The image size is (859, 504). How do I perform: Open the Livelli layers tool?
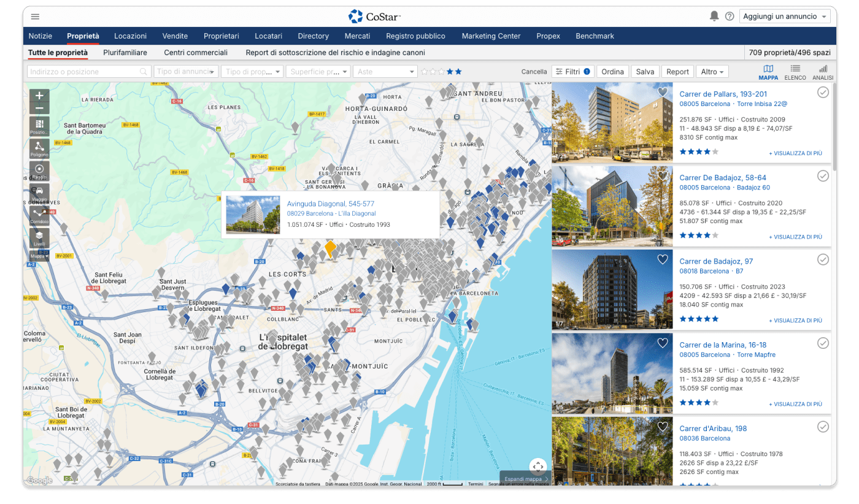(39, 238)
